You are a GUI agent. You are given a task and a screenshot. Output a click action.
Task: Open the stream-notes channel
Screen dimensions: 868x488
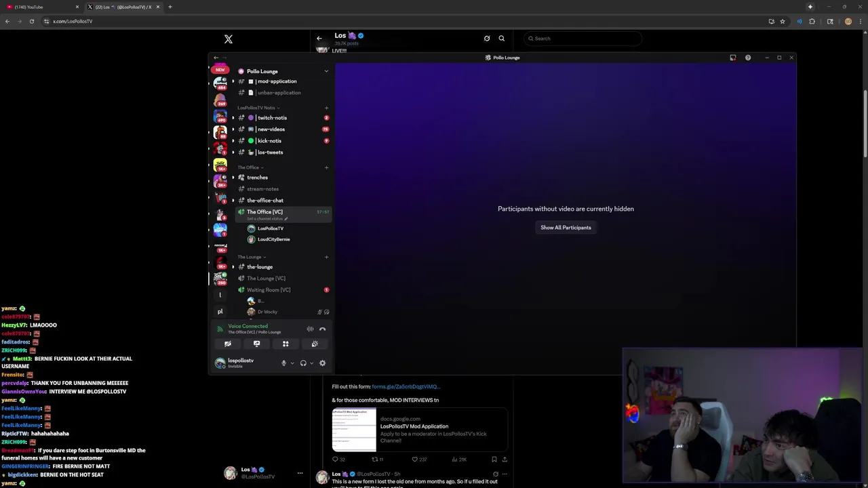pyautogui.click(x=282, y=189)
